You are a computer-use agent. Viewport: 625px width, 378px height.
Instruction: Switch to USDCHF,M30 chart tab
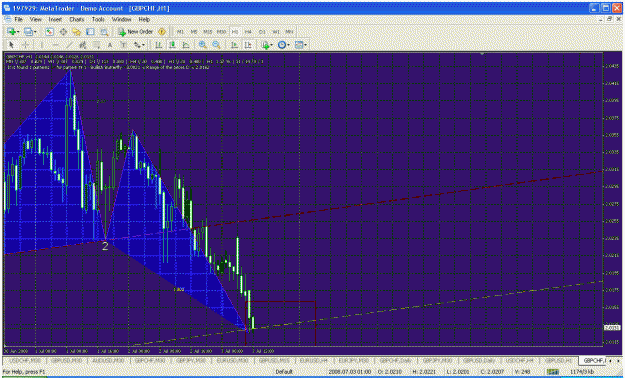coord(24,360)
